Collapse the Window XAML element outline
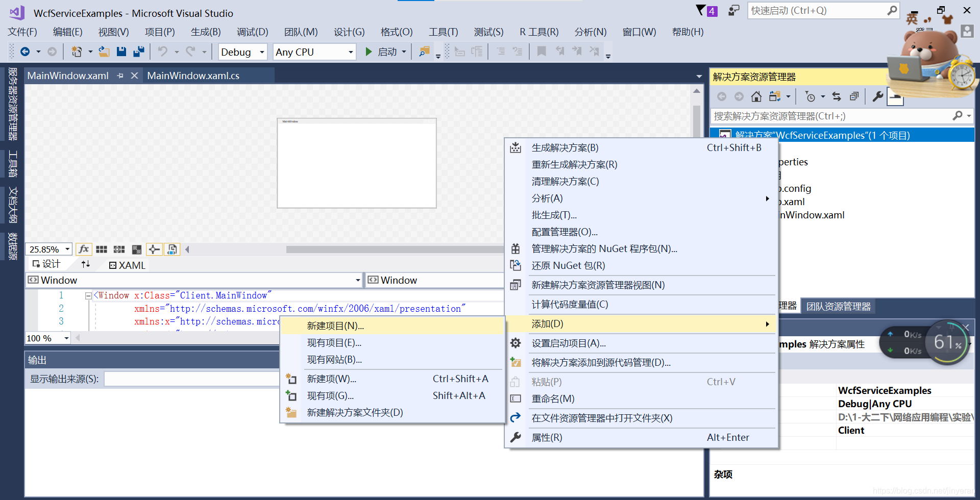 tap(88, 295)
